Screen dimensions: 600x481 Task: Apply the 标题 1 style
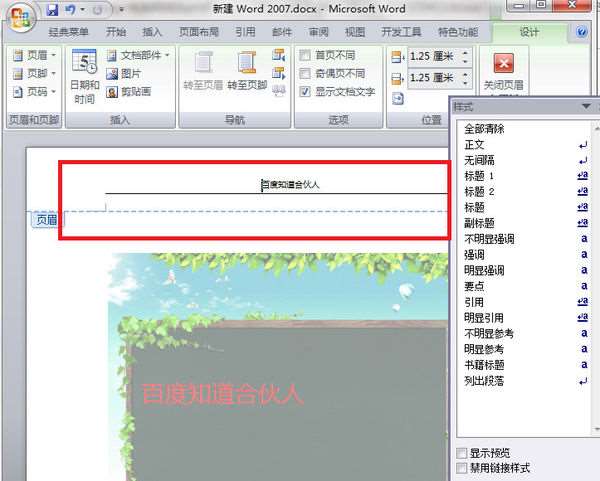point(525,176)
